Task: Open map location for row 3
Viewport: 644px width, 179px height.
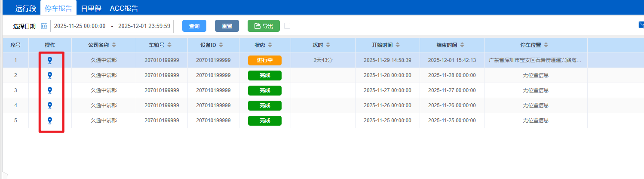Action: pyautogui.click(x=50, y=90)
